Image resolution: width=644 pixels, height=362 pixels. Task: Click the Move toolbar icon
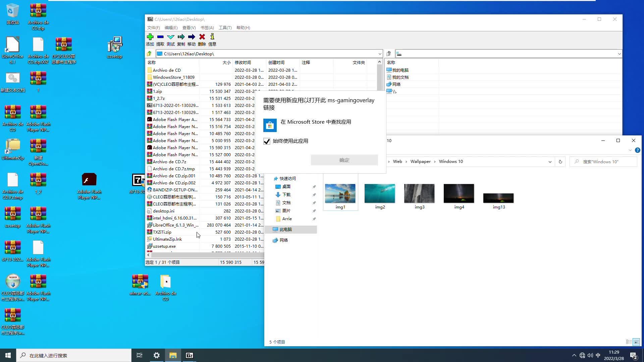[x=191, y=36]
